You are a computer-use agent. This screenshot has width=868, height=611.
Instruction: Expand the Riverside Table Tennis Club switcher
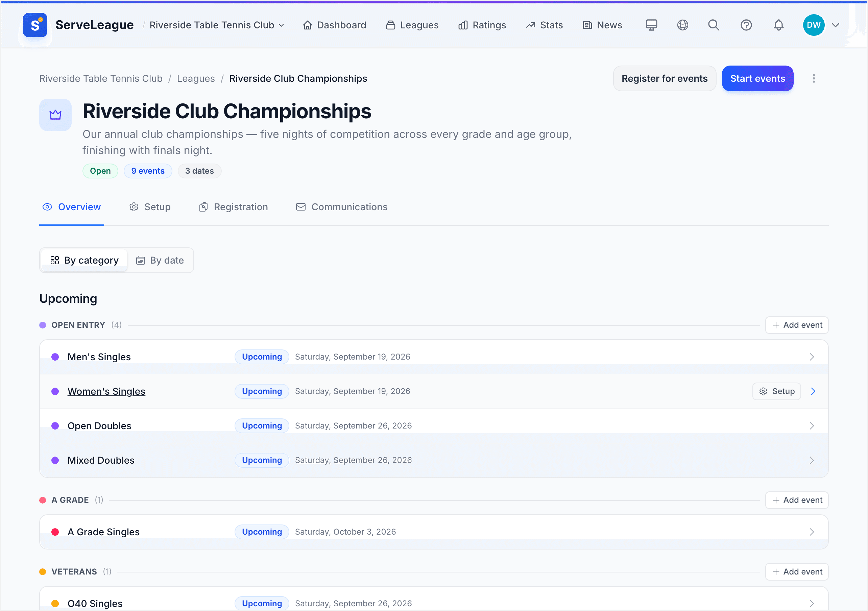point(217,25)
